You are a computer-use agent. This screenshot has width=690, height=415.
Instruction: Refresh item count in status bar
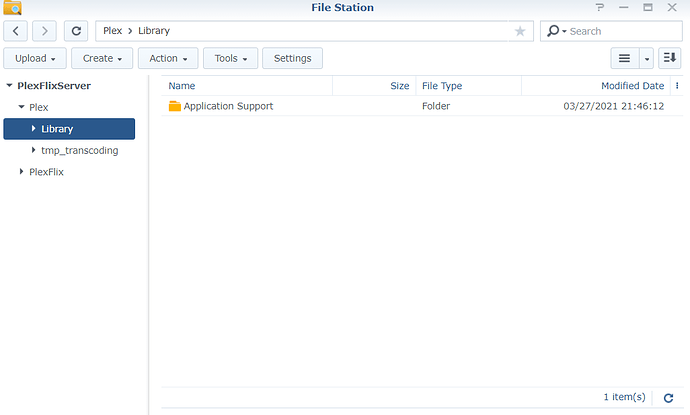point(668,398)
